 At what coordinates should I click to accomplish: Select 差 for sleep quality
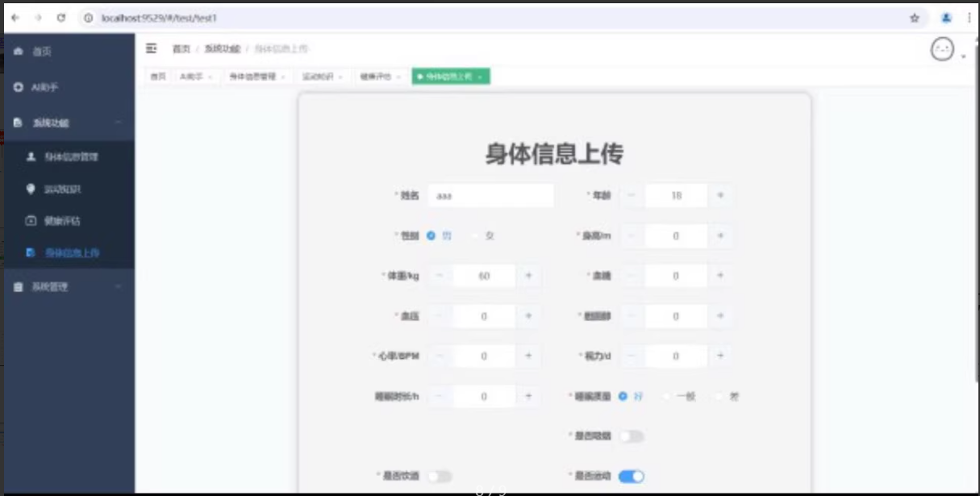(719, 396)
